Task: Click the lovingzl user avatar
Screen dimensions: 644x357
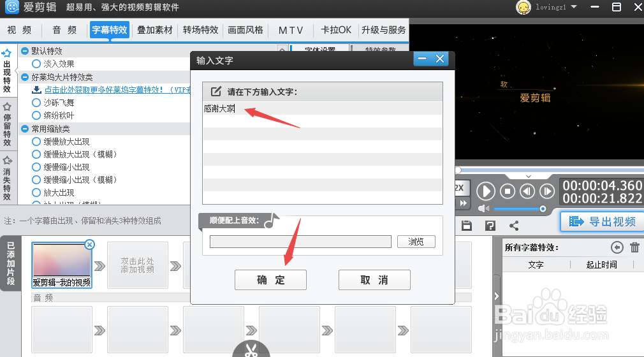Action: [x=523, y=8]
